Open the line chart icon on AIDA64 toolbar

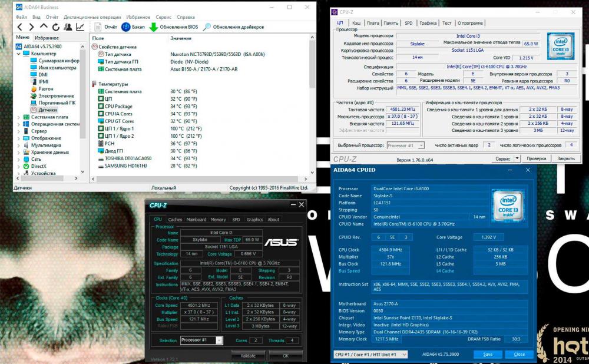click(x=80, y=26)
